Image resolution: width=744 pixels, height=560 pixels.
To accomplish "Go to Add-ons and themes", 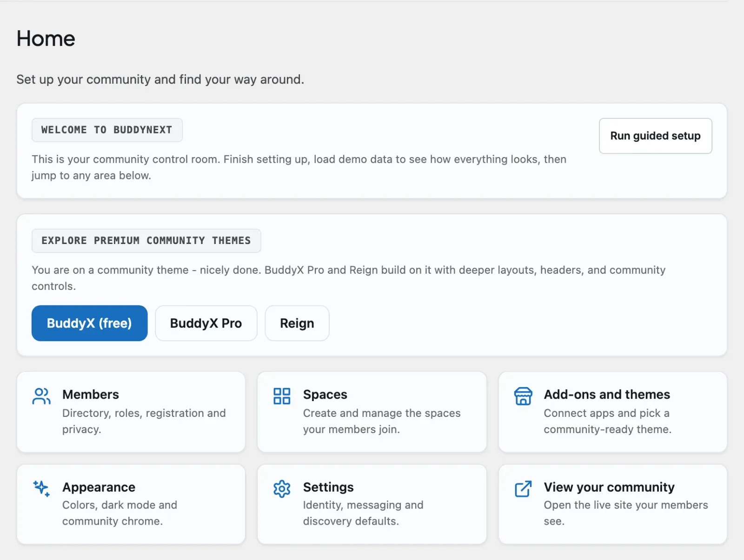I will coord(607,394).
